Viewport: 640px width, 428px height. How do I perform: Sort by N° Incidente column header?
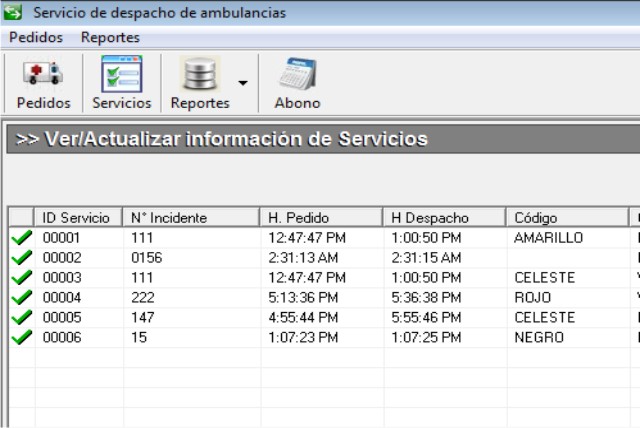(191, 217)
